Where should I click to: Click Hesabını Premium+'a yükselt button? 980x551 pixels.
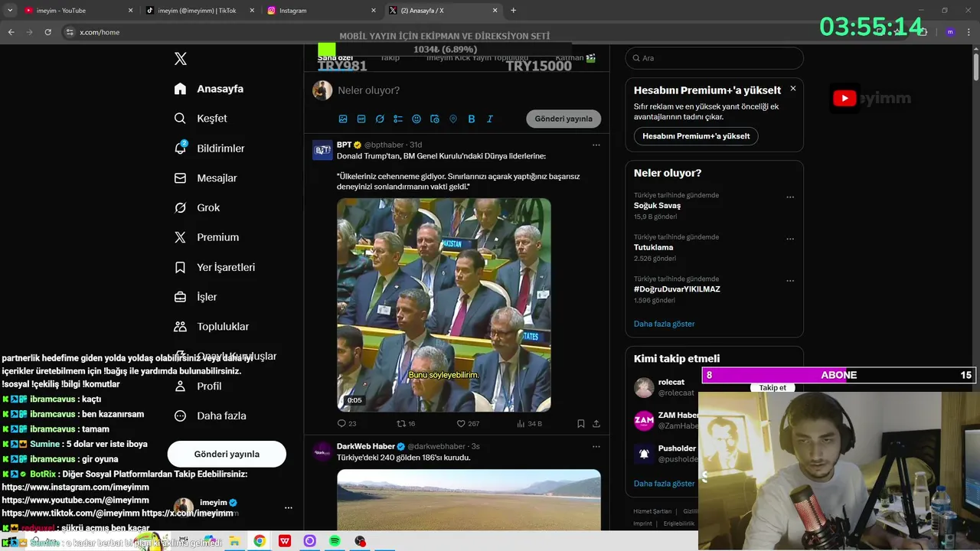coord(696,136)
